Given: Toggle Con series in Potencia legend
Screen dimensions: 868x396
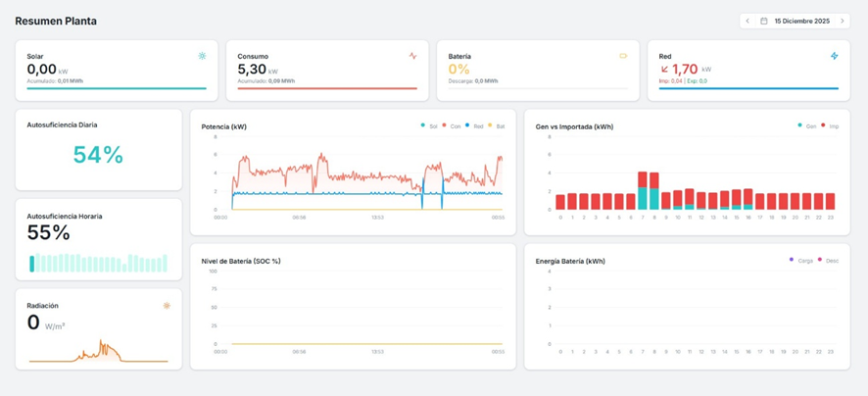Looking at the screenshot, I should click(x=452, y=126).
